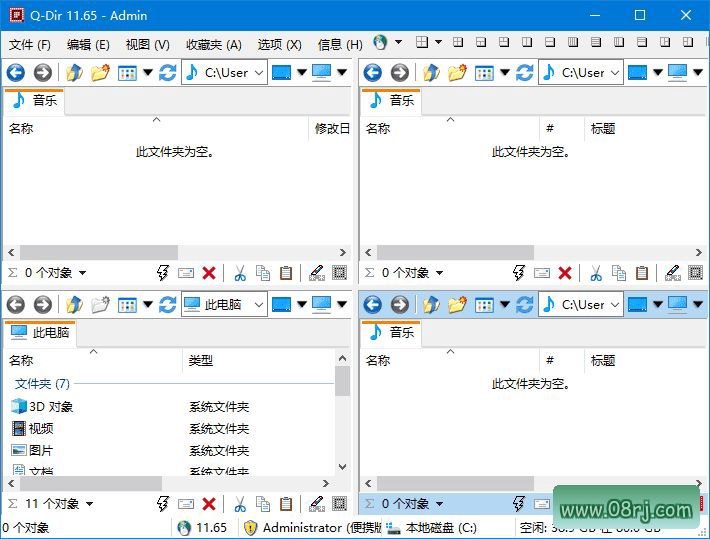Image resolution: width=710 pixels, height=539 pixels.
Task: Open top-left pane address combo box C:\User
Action: pos(224,72)
